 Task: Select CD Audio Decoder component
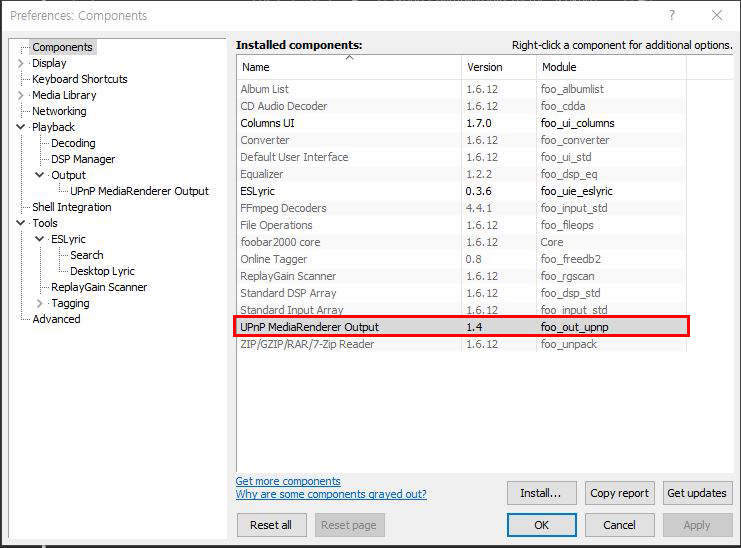[x=462, y=106]
